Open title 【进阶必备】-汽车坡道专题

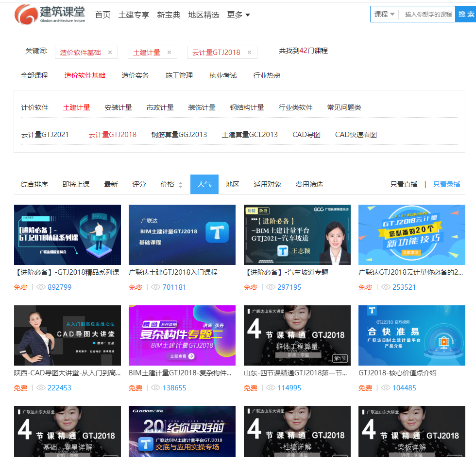[x=286, y=272]
